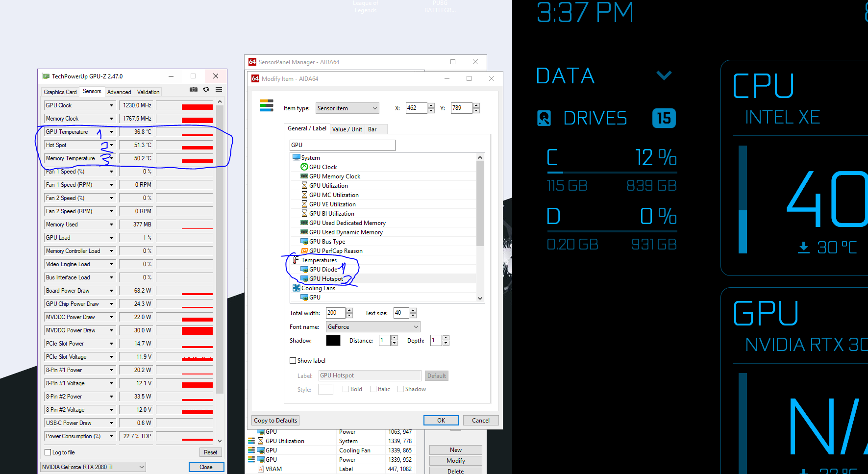The height and width of the screenshot is (474, 868).
Task: Click the Total width input field
Action: (x=336, y=313)
